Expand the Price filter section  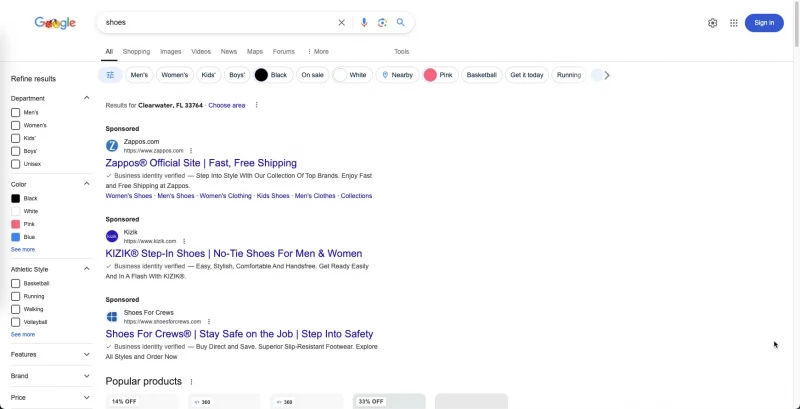[x=87, y=398]
